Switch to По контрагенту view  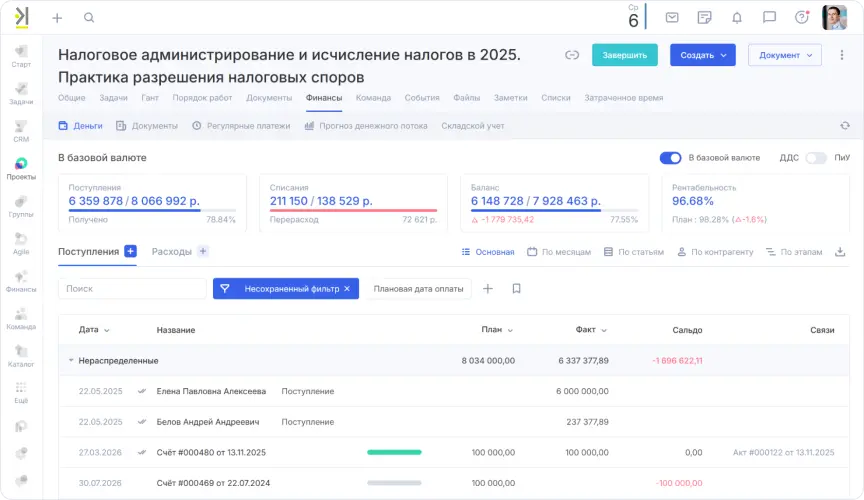[x=715, y=252]
